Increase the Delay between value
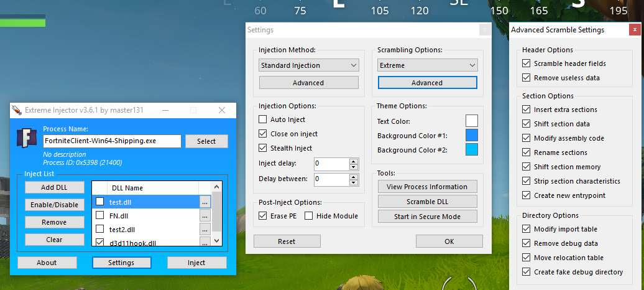Screen dimensions: 644x290 click(354, 177)
